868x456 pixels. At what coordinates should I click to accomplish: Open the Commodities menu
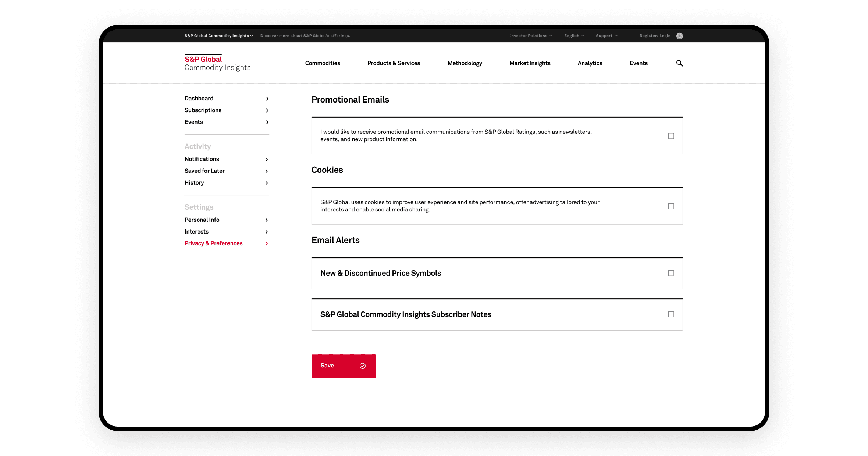(x=323, y=63)
